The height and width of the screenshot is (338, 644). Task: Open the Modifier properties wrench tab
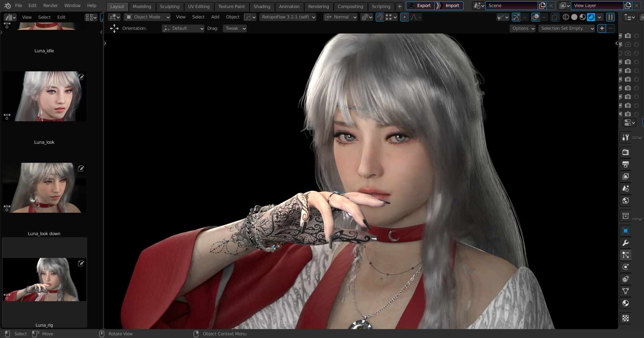(625, 243)
